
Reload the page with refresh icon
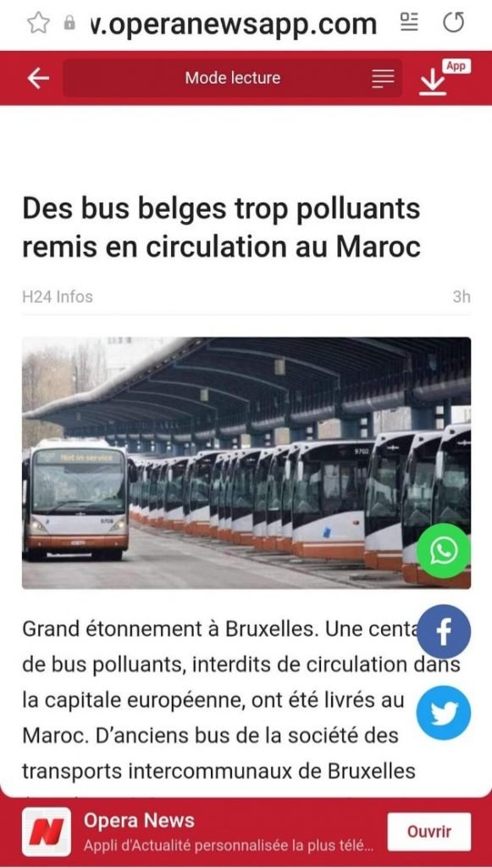click(x=454, y=23)
